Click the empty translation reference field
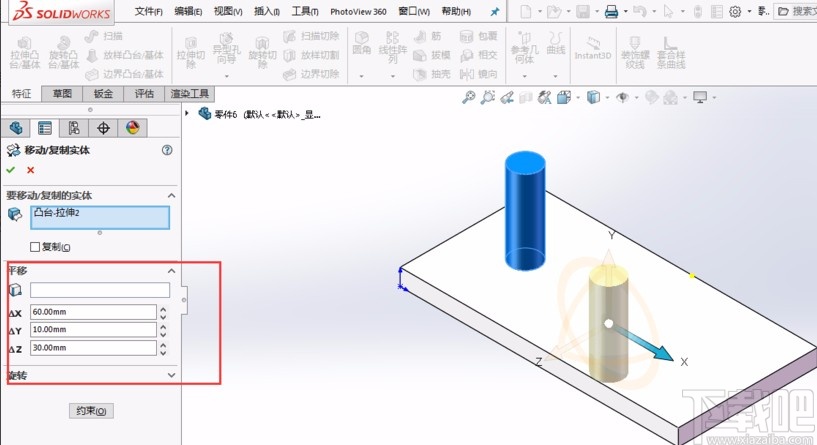The height and width of the screenshot is (445, 817). coord(100,290)
